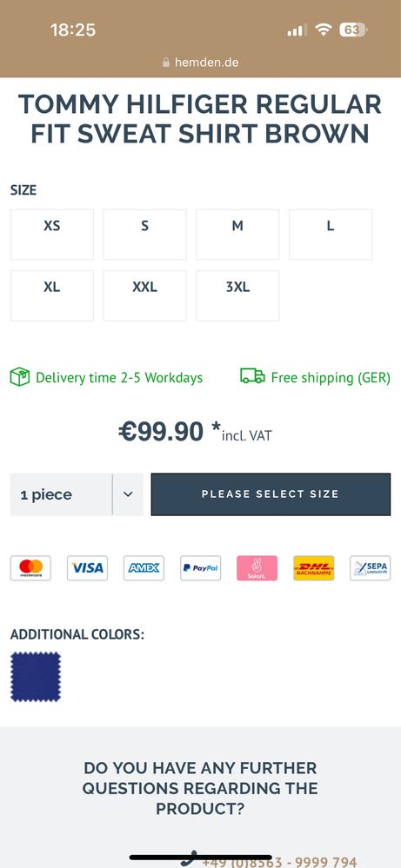Click the DHL Nachnahme icon
The image size is (401, 868).
pyautogui.click(x=313, y=568)
